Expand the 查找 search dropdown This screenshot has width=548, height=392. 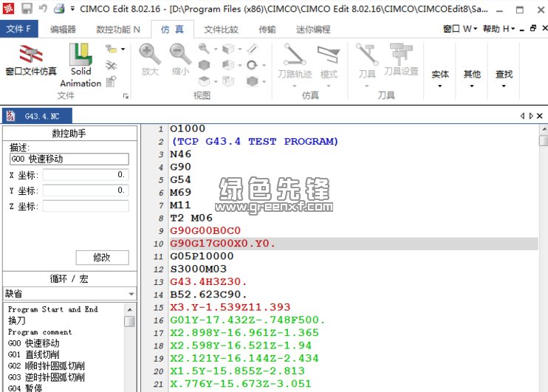pos(504,78)
